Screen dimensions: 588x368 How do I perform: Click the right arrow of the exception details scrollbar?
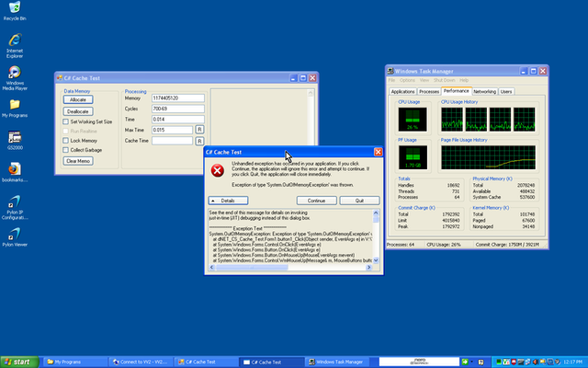tap(368, 268)
